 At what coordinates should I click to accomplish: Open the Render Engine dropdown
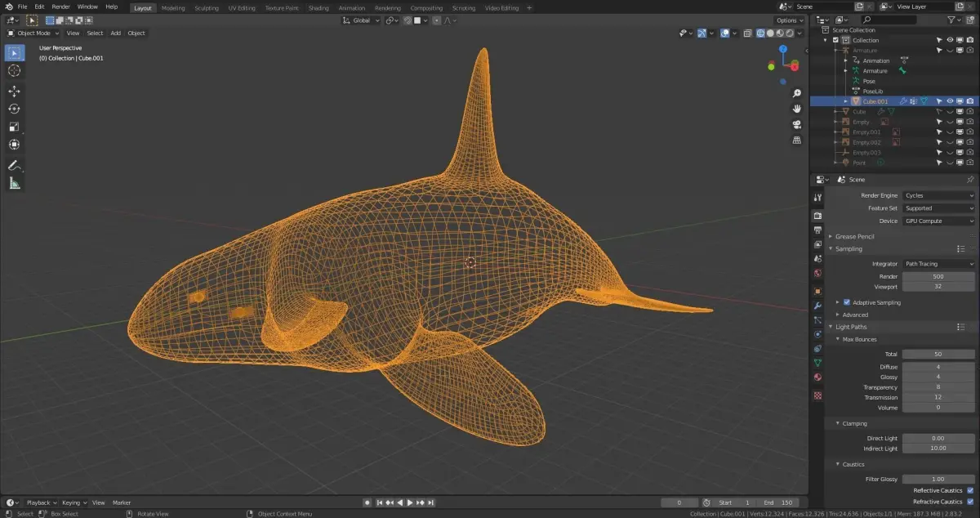(938, 195)
